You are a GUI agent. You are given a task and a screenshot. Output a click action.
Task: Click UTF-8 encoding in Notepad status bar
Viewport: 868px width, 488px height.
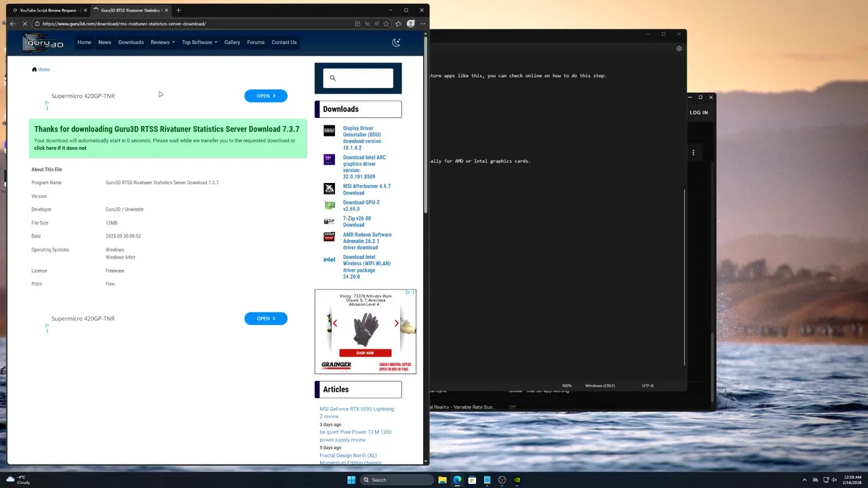point(648,386)
